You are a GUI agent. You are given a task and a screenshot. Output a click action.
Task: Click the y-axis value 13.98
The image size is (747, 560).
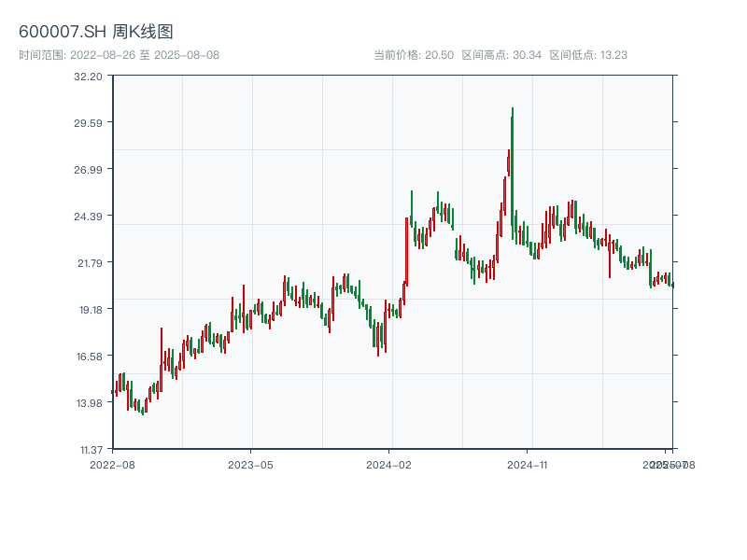(90, 403)
